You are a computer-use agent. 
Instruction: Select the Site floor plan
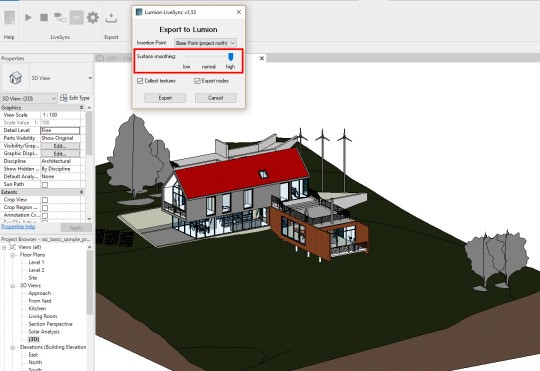tap(33, 278)
